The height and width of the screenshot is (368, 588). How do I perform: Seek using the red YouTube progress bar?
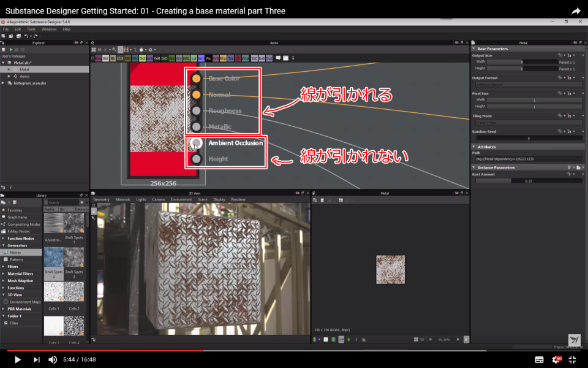point(105,350)
